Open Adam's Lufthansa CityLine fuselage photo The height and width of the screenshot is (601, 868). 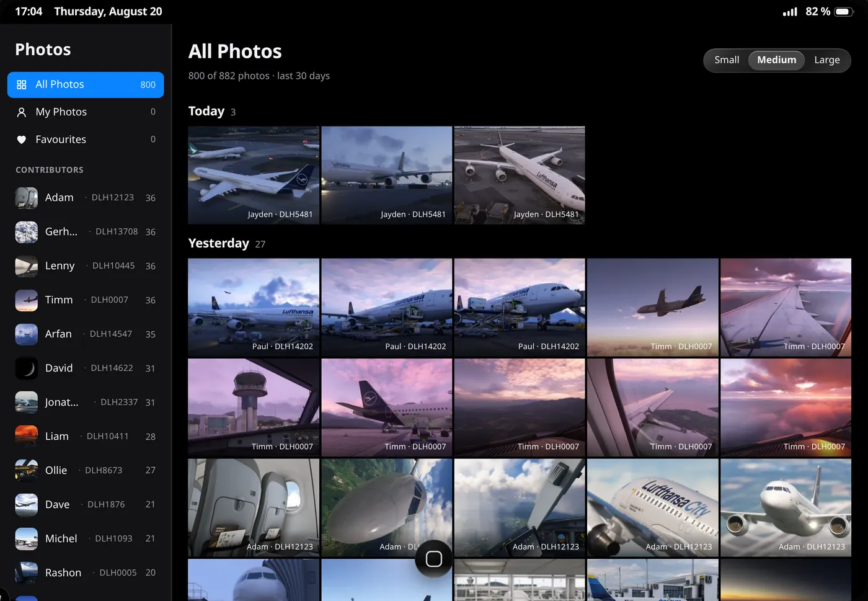(x=653, y=507)
